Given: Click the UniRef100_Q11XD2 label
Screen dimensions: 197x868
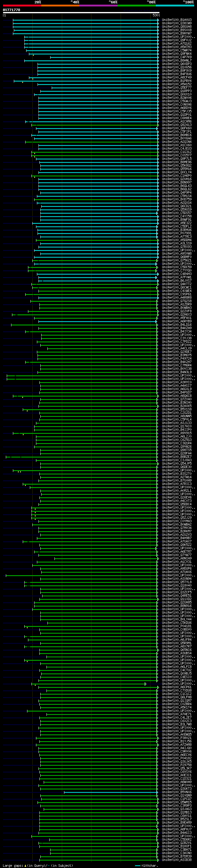Looking at the screenshot, I should 177,599.
